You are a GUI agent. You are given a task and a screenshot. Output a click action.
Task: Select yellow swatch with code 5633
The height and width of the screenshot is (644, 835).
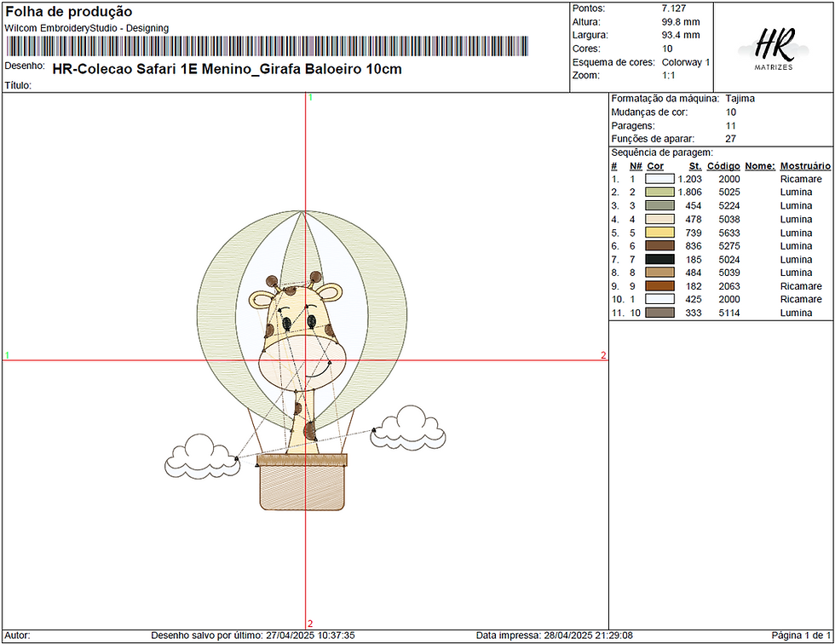(x=659, y=233)
